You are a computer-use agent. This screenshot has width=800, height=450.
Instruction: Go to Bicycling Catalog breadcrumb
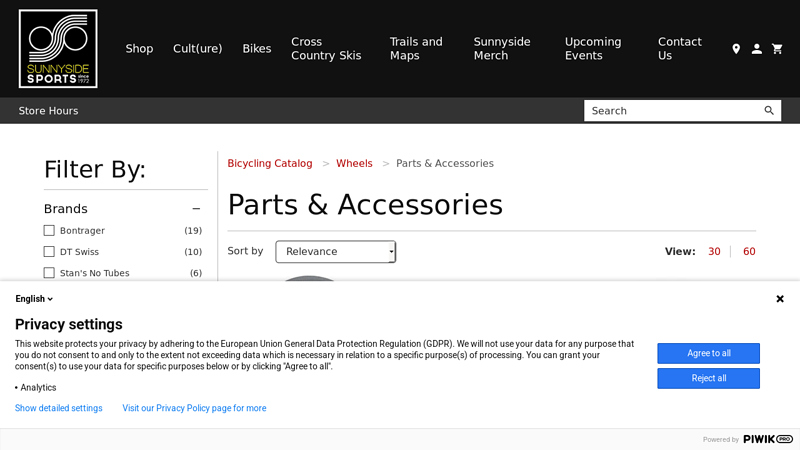[270, 163]
